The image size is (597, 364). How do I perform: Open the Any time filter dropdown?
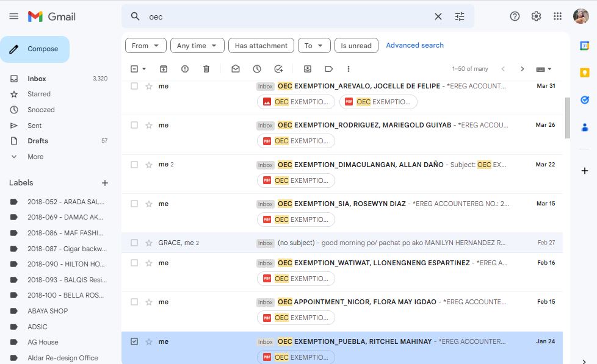[197, 46]
